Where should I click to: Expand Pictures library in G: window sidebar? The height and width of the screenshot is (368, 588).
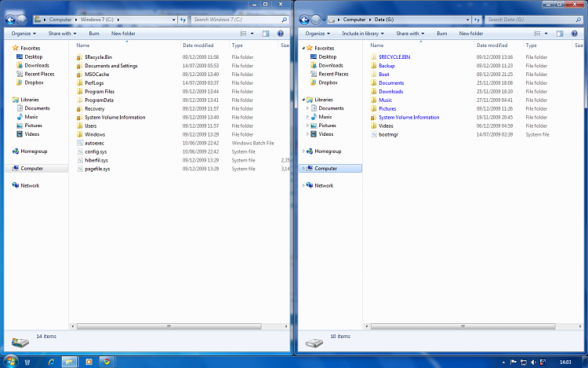click(308, 126)
